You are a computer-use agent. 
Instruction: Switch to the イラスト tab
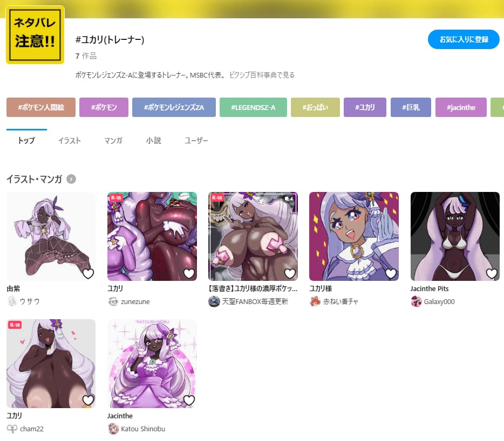(70, 140)
